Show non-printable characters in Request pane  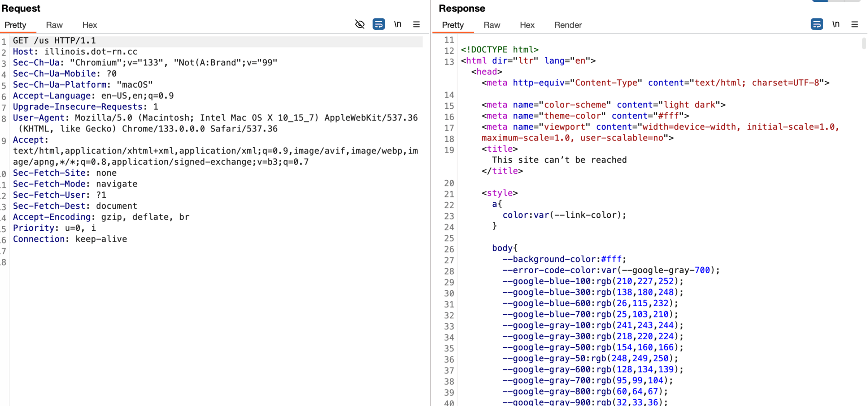click(x=397, y=24)
